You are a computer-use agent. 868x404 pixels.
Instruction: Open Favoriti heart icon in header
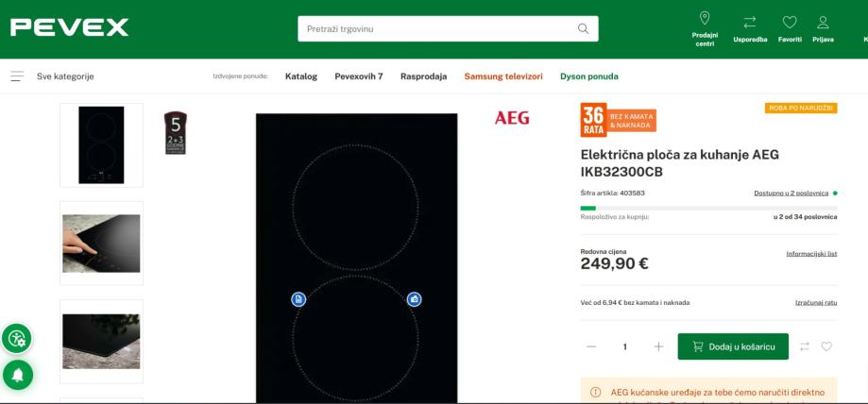pos(790,22)
